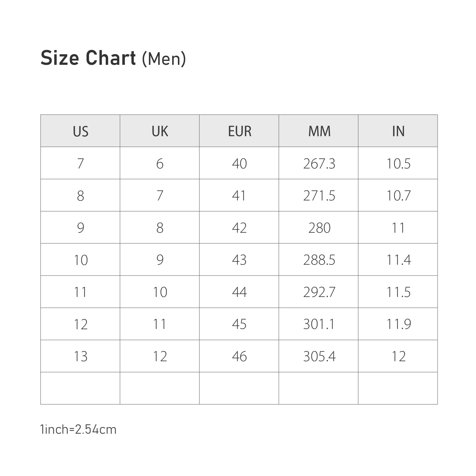476x476 pixels.
Task: Click the 305.4 measurement cell
Action: click(x=319, y=356)
